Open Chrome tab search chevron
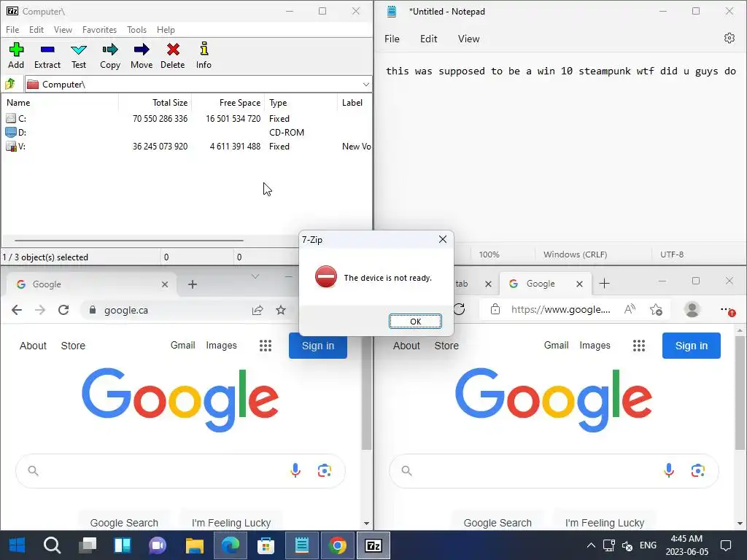The image size is (747, 560). tap(255, 276)
